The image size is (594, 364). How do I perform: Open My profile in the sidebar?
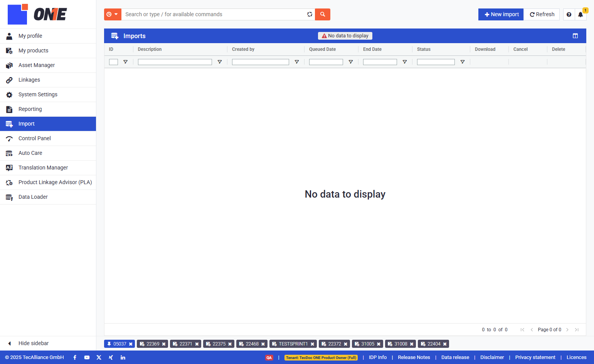(48, 36)
